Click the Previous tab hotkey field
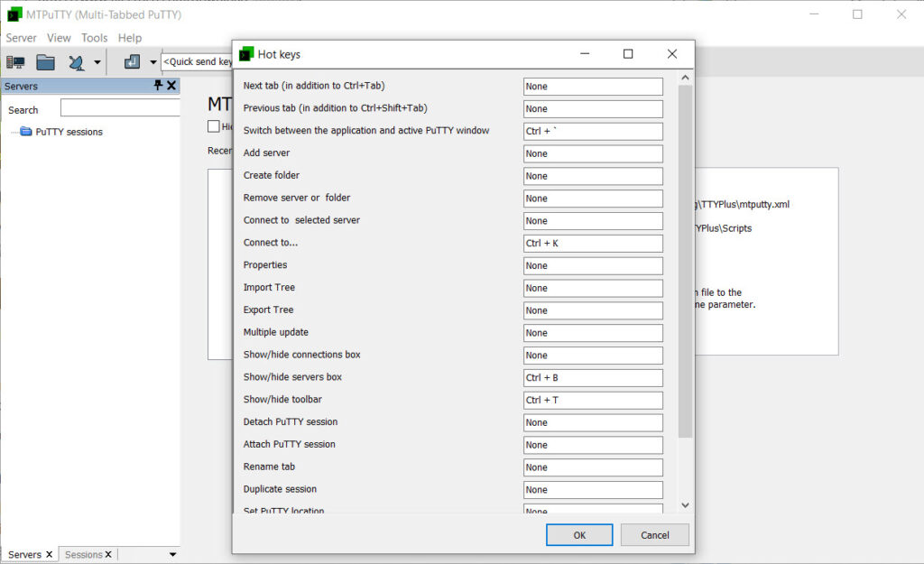 [593, 109]
